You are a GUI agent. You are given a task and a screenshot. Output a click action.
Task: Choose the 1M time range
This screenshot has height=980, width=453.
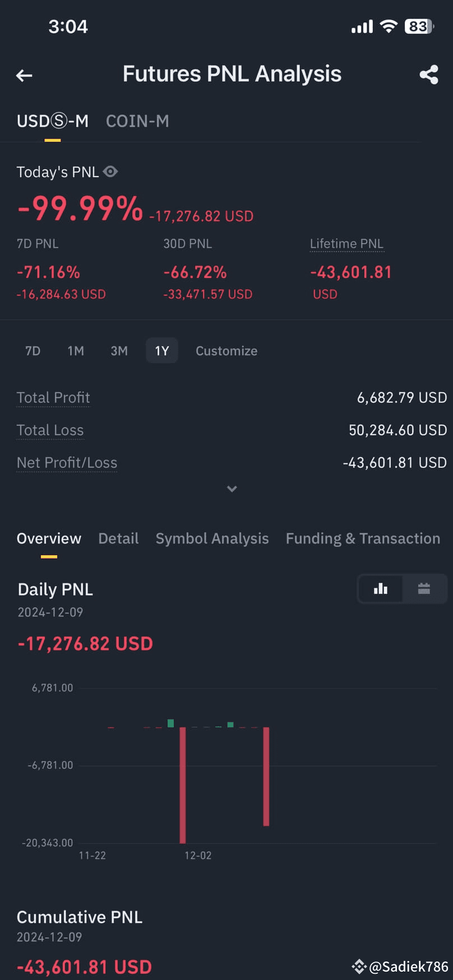(x=76, y=351)
